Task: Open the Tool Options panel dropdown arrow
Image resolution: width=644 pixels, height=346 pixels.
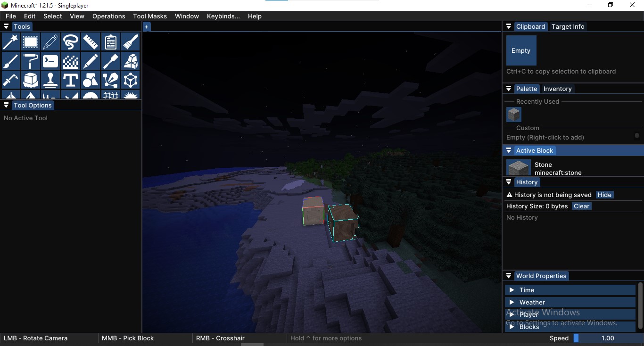Action: [6, 105]
